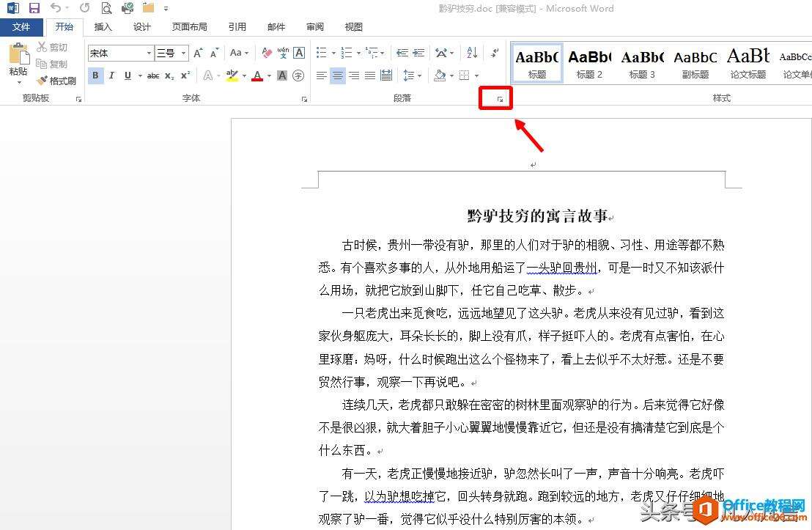Switch to the 引用 References tab
The width and height of the screenshot is (812, 530).
pos(237,27)
